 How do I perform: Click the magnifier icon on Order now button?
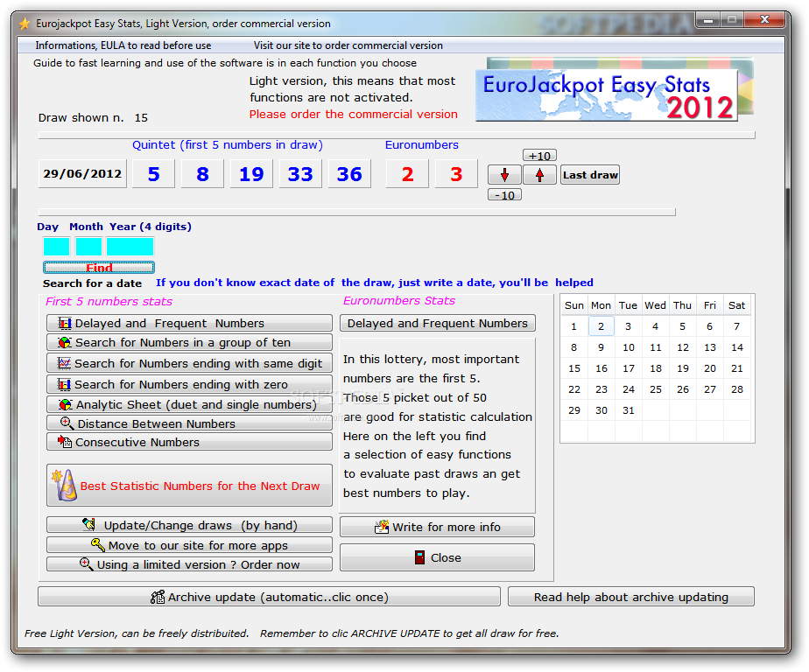[x=86, y=564]
